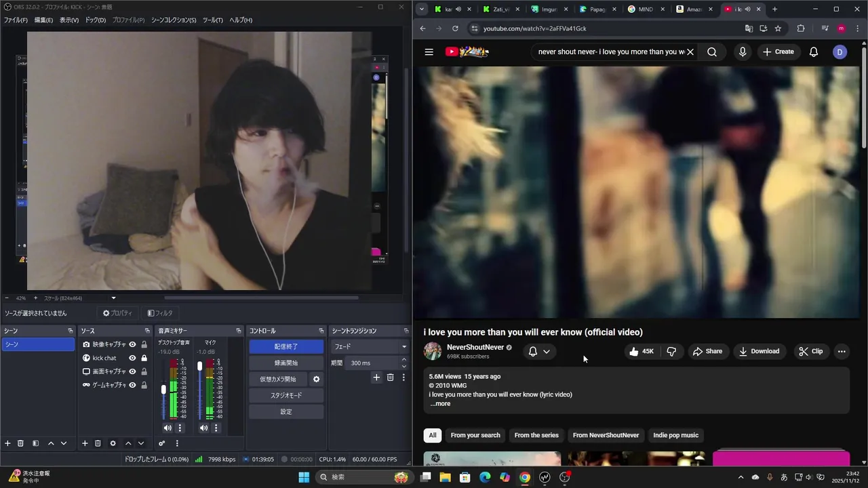Increase transition duration stepper up
868x488 pixels.
tap(404, 360)
